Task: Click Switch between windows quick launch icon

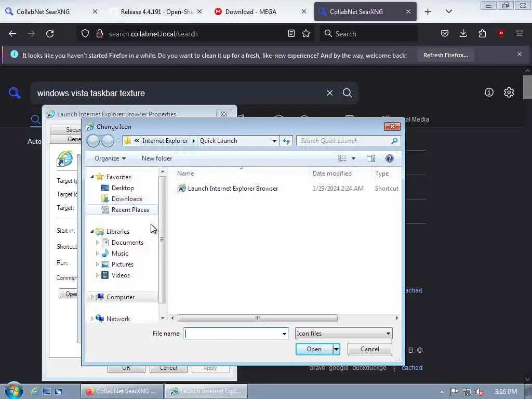Action: [59, 391]
